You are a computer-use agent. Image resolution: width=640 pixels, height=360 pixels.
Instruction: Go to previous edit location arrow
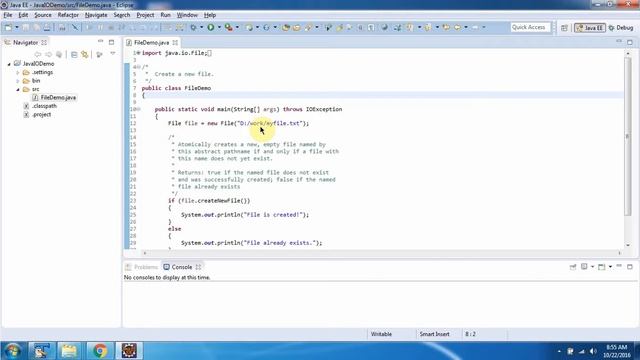click(x=446, y=27)
